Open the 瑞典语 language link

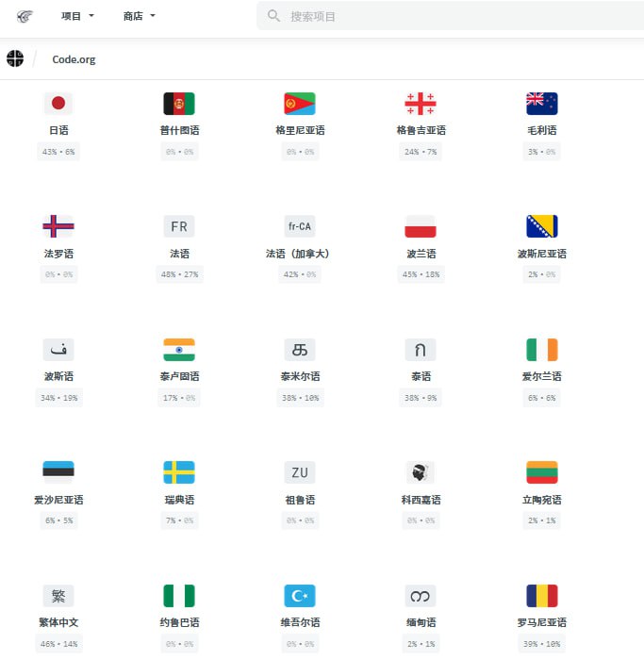(x=179, y=500)
